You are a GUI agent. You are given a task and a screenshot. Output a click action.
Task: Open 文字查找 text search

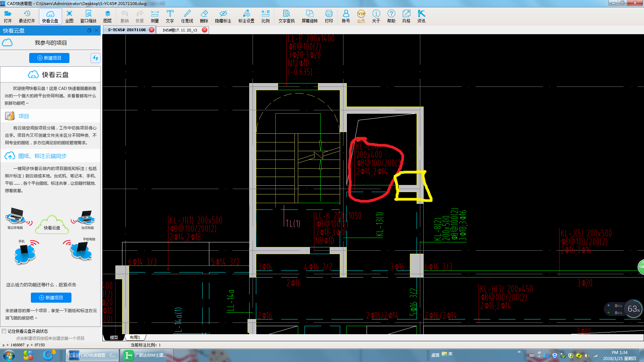click(x=286, y=16)
